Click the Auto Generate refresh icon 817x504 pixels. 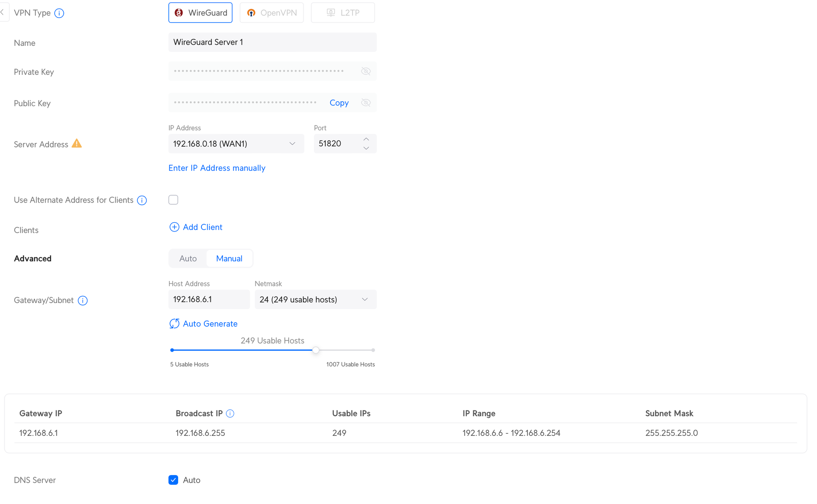coord(174,323)
